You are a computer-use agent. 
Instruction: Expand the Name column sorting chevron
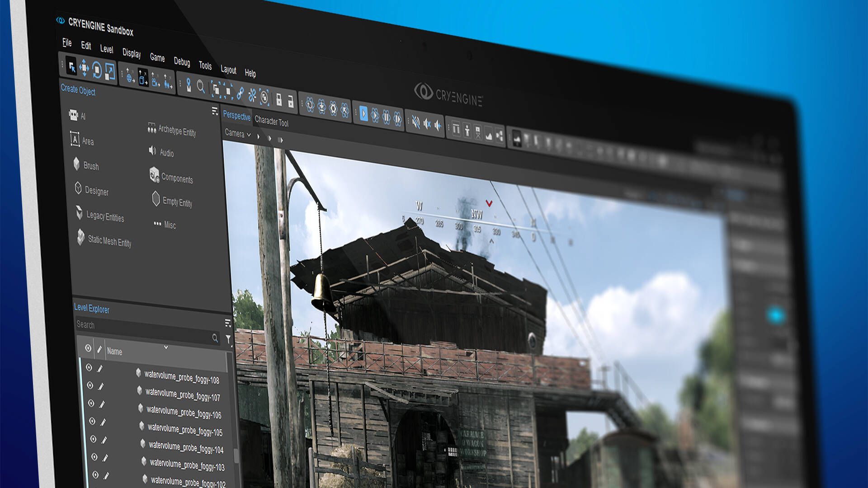coord(166,347)
